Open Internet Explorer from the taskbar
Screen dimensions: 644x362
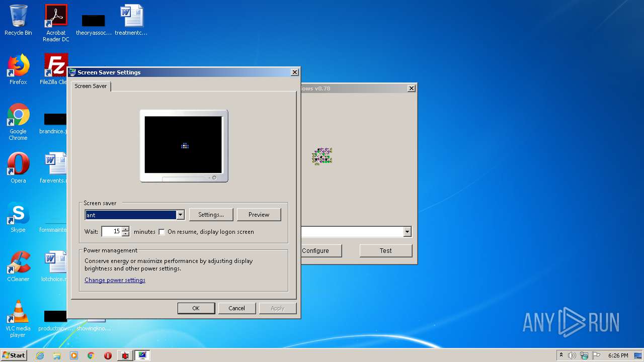click(40, 355)
